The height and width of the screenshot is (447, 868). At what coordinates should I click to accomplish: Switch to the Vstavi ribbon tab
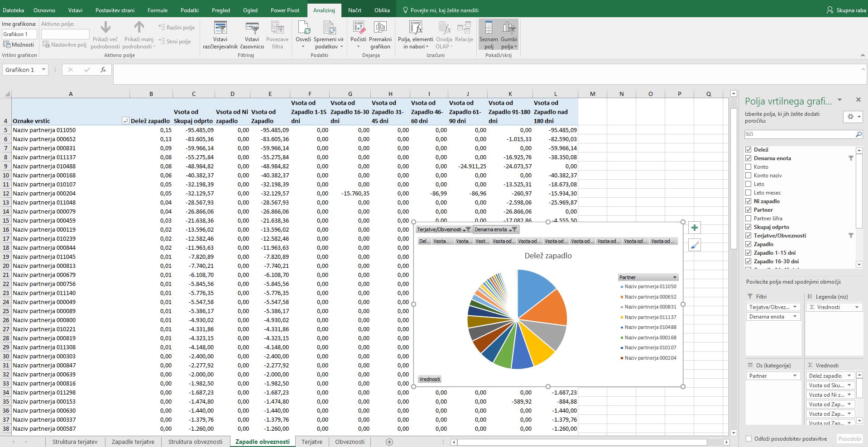click(75, 10)
